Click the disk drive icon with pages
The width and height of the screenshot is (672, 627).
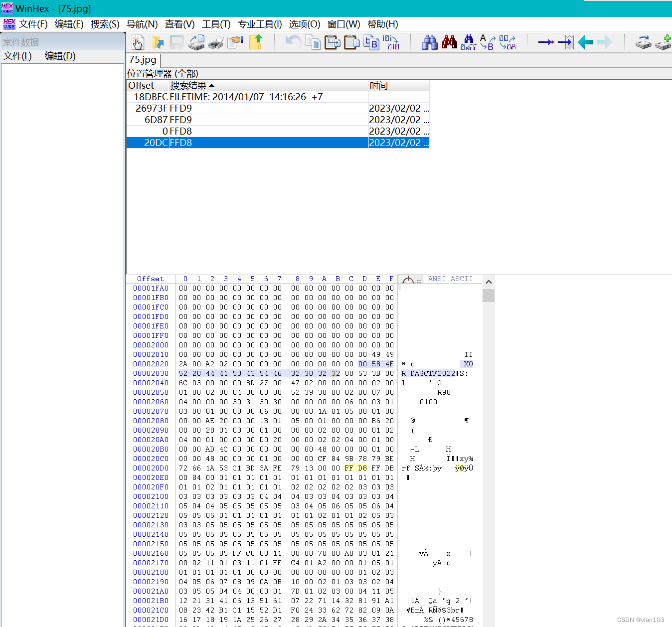196,42
